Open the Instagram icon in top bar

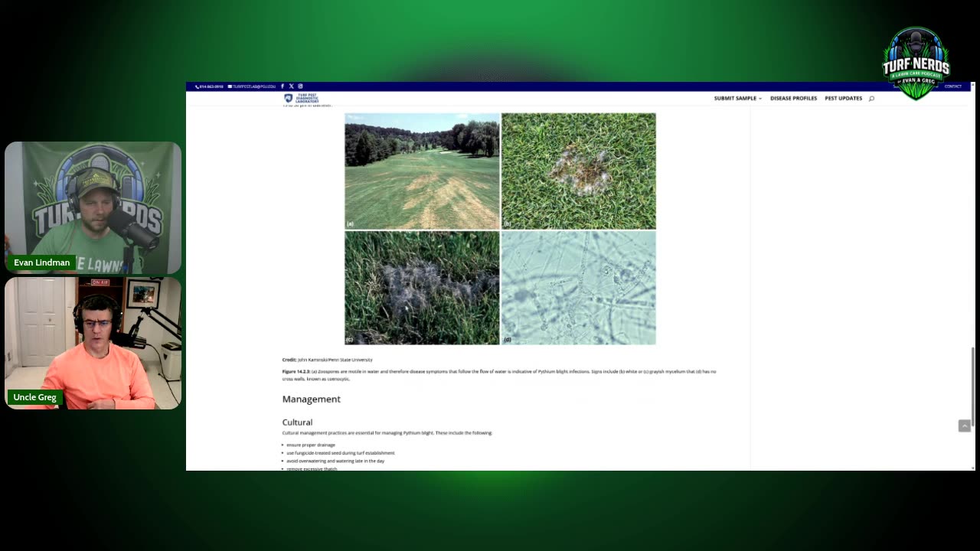(300, 86)
